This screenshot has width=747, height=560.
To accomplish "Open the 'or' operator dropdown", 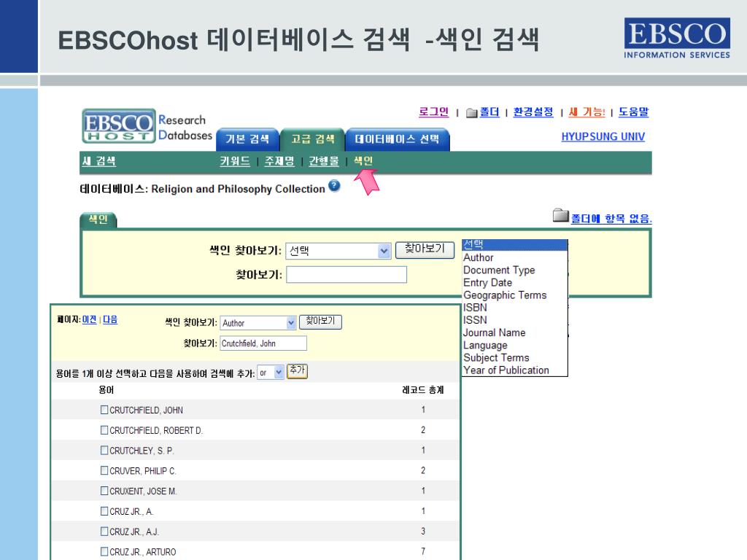I will [270, 373].
